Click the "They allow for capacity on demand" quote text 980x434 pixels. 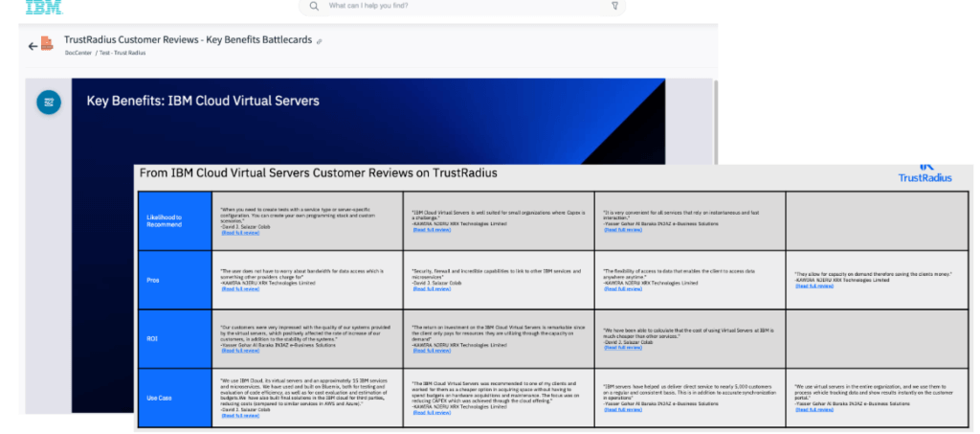[x=873, y=274]
